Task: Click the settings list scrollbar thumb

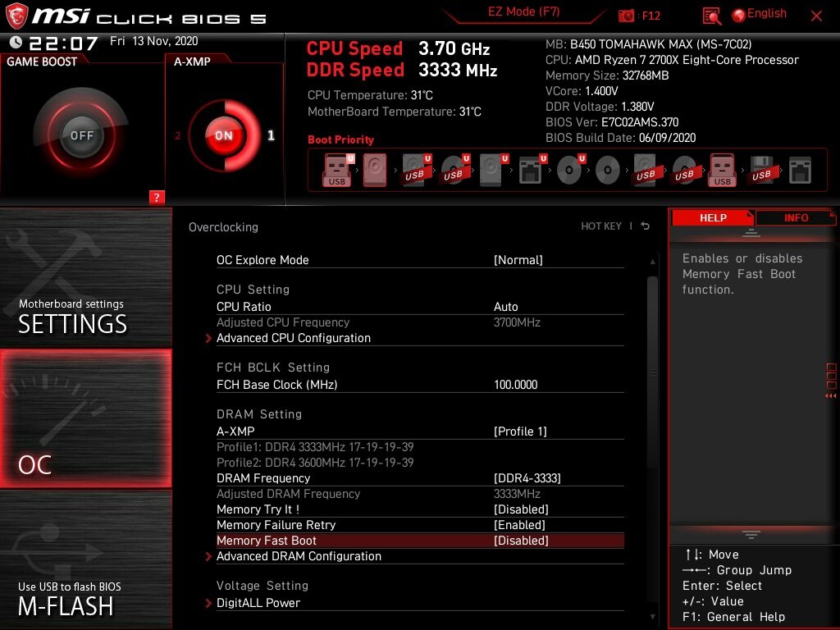Action: [x=652, y=372]
